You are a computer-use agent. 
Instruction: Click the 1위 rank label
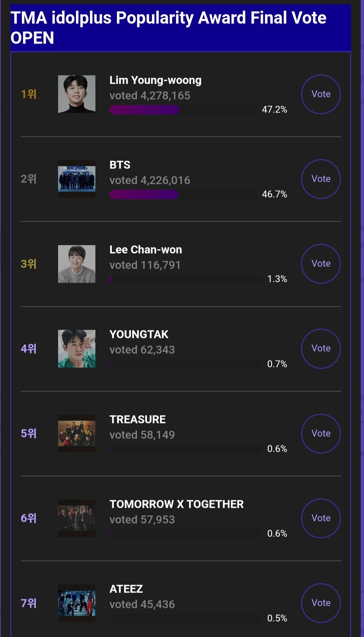point(29,94)
